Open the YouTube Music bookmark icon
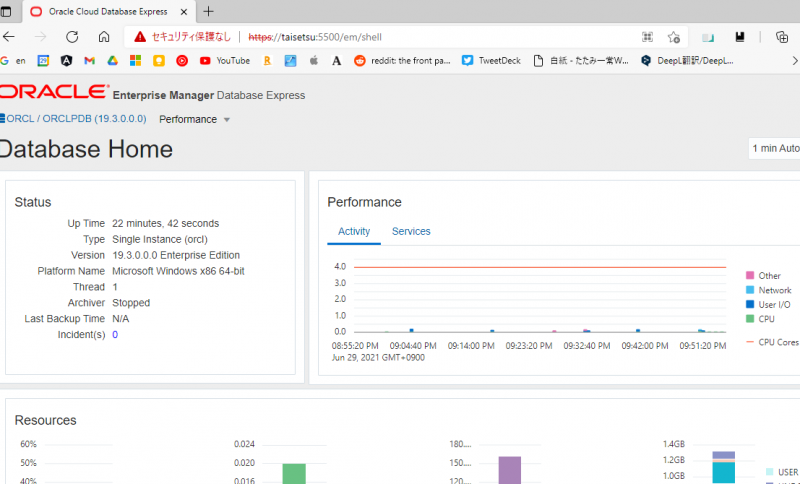Screen dimensions: 800x484 [x=182, y=61]
